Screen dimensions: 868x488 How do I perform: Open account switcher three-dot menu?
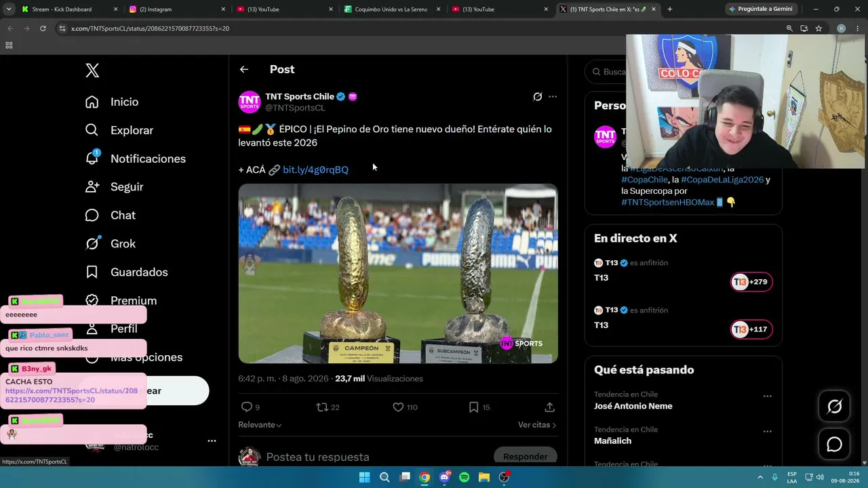click(x=212, y=441)
